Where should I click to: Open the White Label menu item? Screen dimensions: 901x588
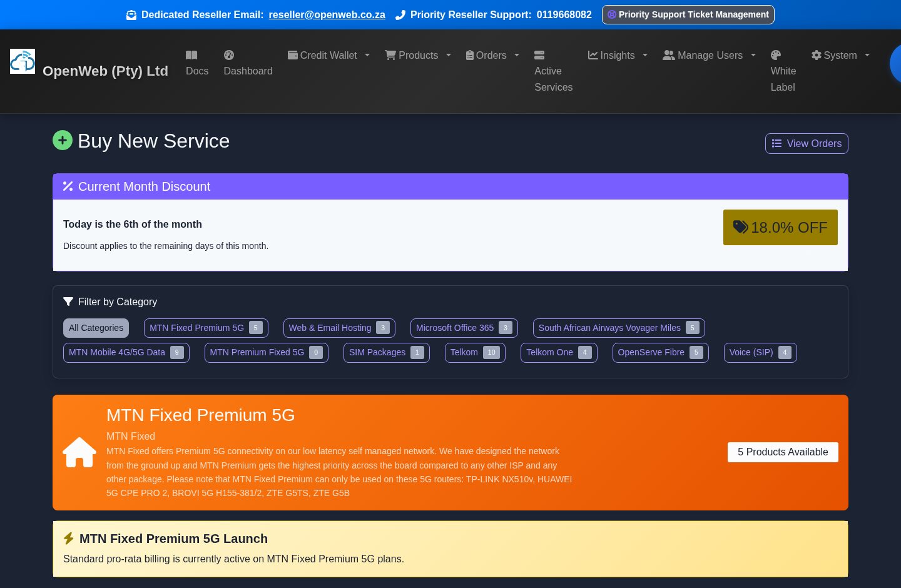point(783,71)
